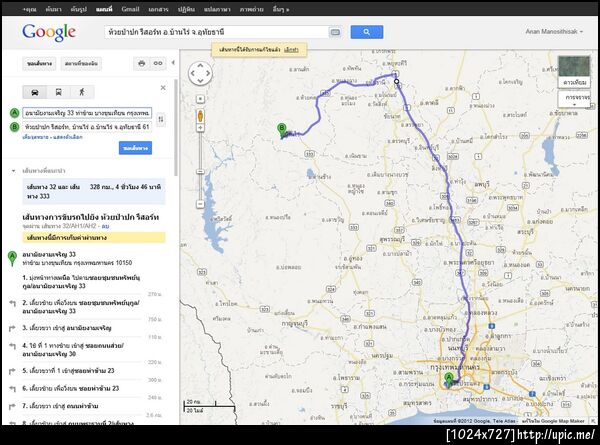600x445 pixels.
Task: Open Gmail from the top bar
Action: (130, 9)
